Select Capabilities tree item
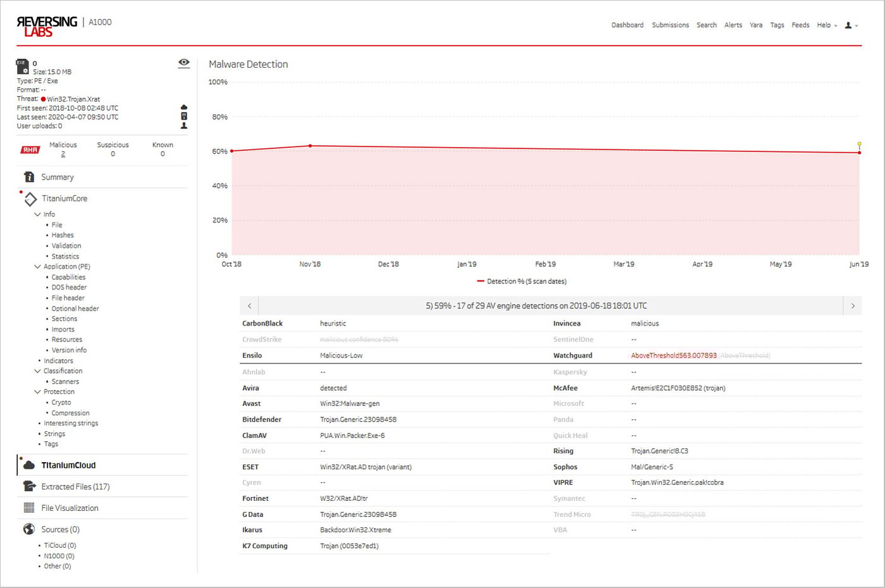Image resolution: width=885 pixels, height=588 pixels. (68, 278)
